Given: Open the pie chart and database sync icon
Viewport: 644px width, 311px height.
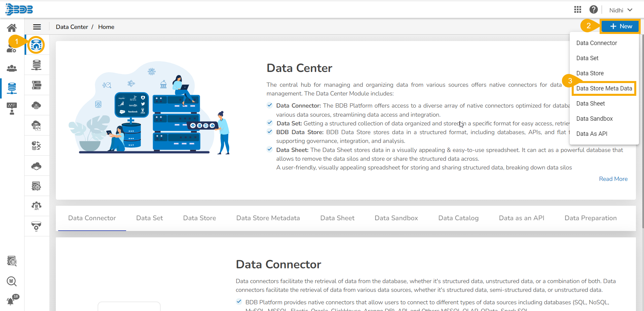Looking at the screenshot, I should pos(36,146).
